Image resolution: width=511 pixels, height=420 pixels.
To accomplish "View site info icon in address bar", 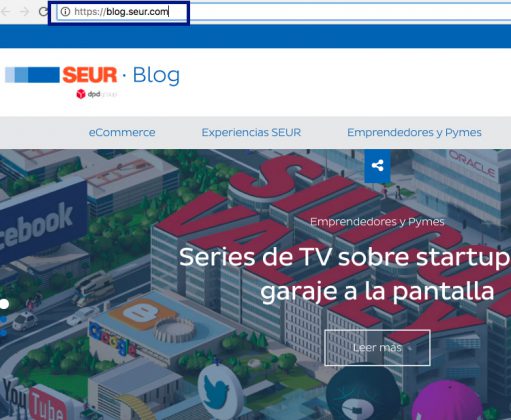I will 65,12.
